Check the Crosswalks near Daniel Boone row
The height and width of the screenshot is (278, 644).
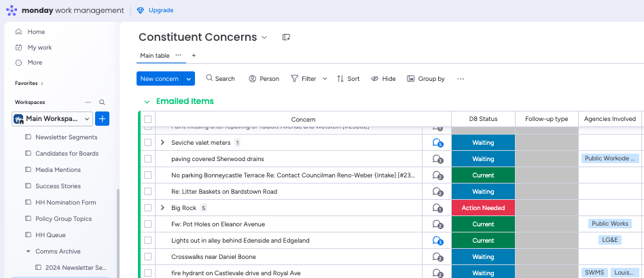click(x=148, y=257)
